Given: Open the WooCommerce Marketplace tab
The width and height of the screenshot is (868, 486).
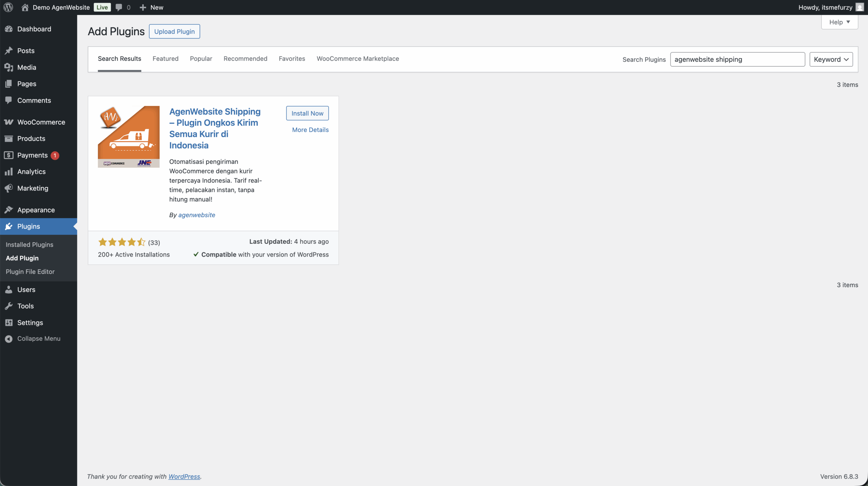Looking at the screenshot, I should 358,59.
